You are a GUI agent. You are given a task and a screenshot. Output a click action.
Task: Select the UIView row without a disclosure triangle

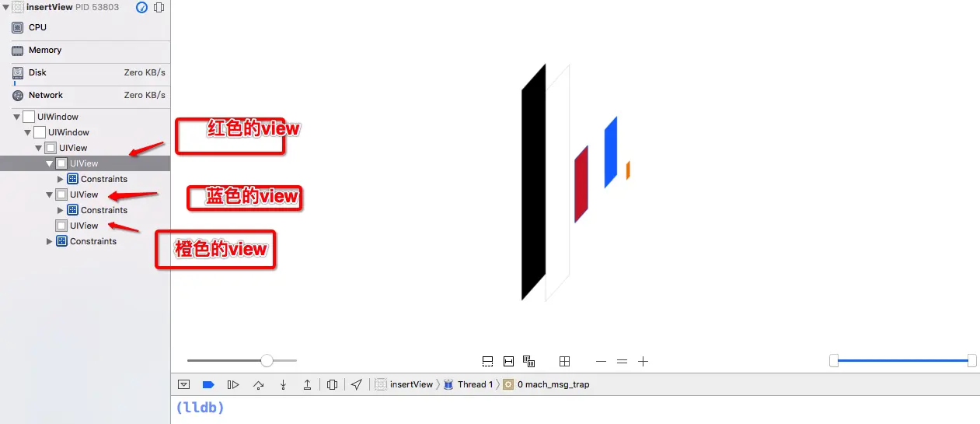(x=85, y=226)
